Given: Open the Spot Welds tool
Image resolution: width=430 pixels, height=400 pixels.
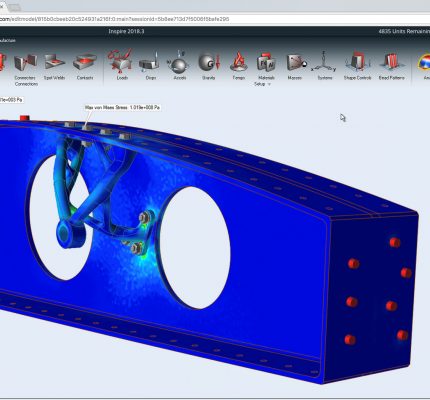Looking at the screenshot, I should coord(55,62).
